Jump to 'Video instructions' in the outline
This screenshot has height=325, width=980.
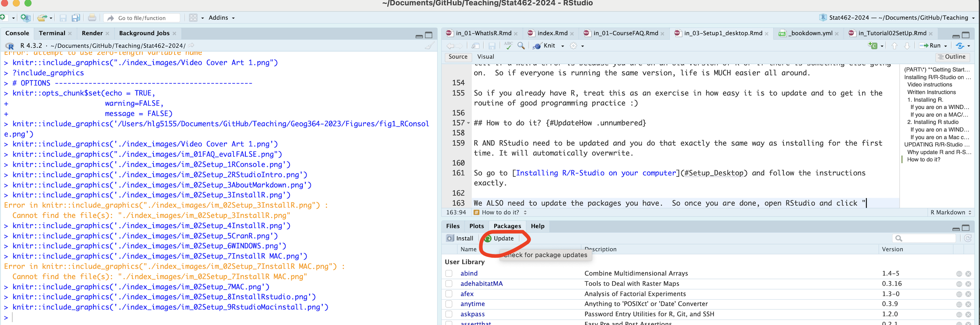click(929, 84)
